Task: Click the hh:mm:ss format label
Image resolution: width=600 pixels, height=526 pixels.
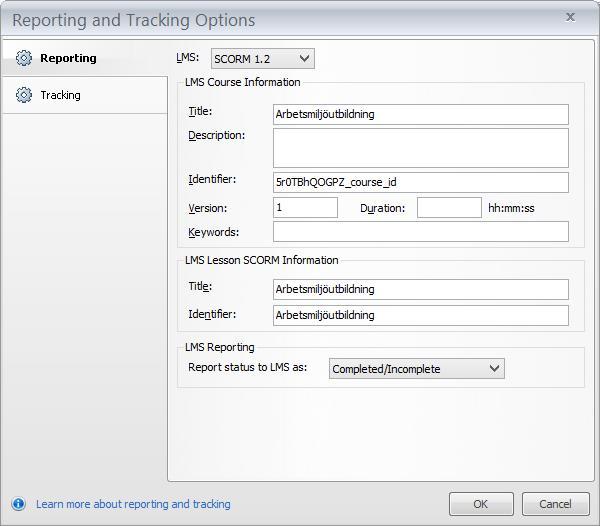Action: click(511, 208)
